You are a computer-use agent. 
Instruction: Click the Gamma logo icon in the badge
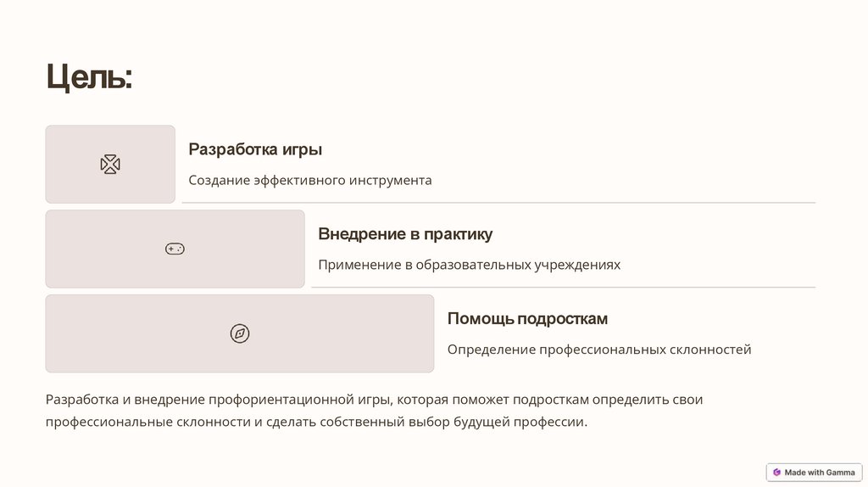[x=776, y=473]
